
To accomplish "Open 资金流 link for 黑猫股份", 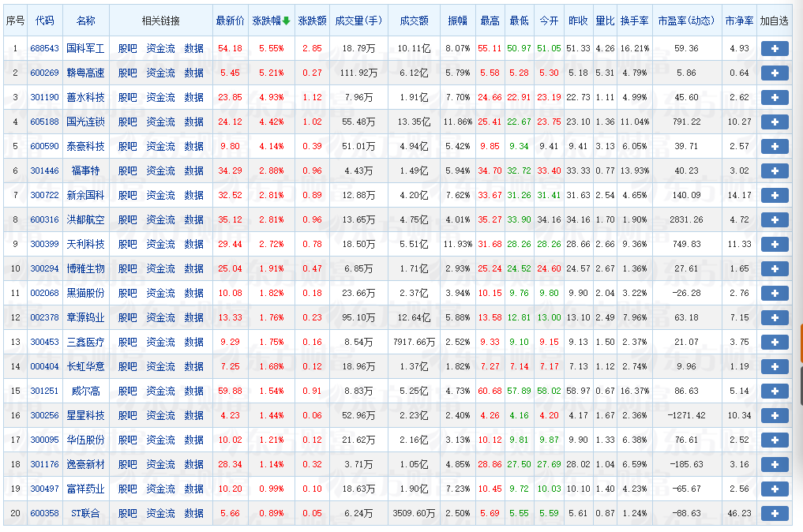I will click(160, 294).
